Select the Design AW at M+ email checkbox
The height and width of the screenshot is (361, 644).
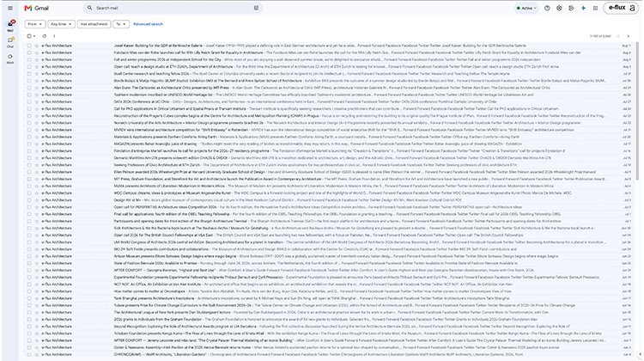pos(28,199)
